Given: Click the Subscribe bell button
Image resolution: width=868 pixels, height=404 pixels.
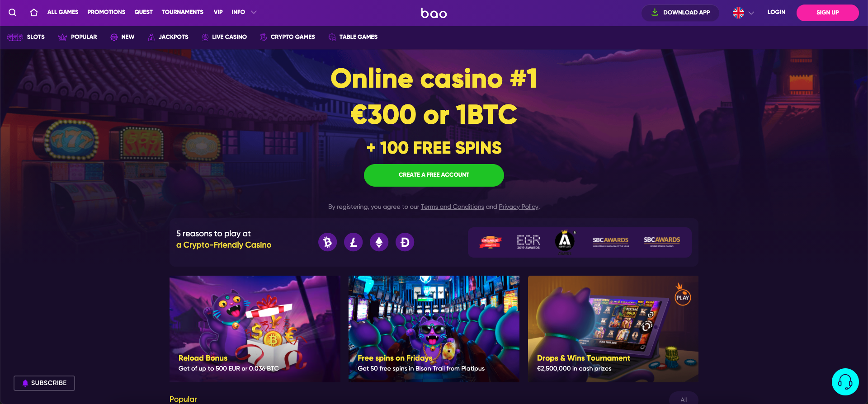Looking at the screenshot, I should [44, 383].
